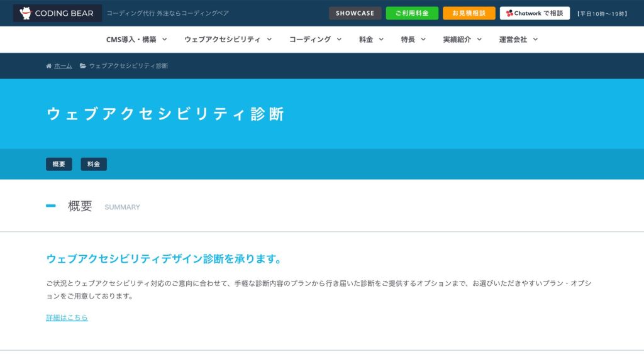The image size is (644, 362).
Task: Click the home icon in breadcrumb
Action: 48,66
